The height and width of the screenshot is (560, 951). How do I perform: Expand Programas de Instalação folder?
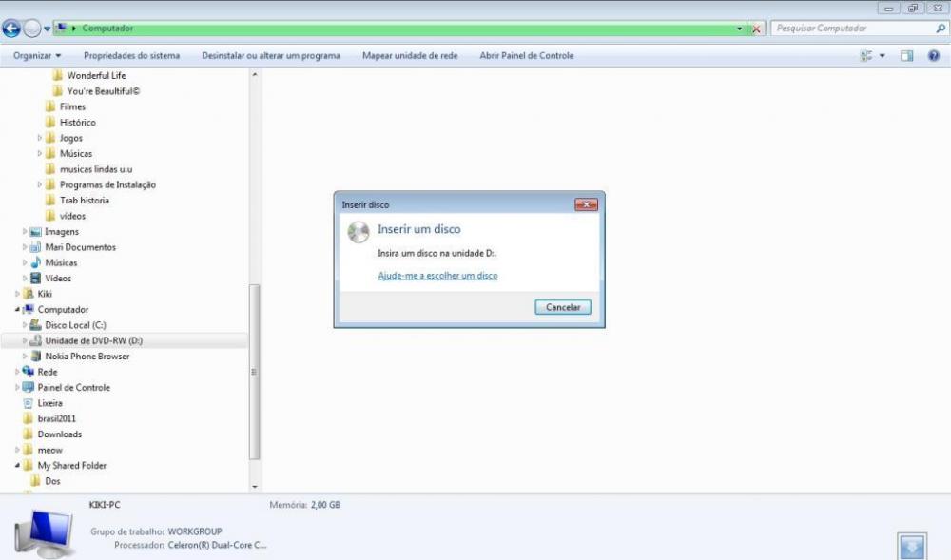tap(39, 184)
